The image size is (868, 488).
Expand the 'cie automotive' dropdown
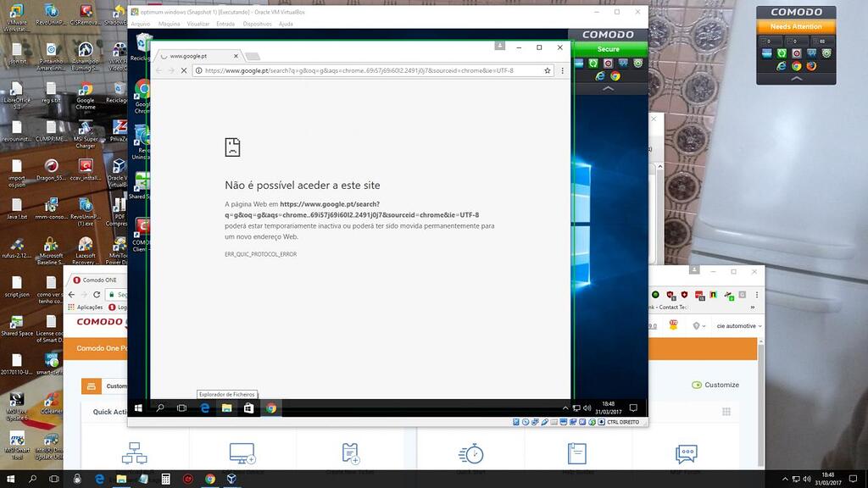point(737,326)
